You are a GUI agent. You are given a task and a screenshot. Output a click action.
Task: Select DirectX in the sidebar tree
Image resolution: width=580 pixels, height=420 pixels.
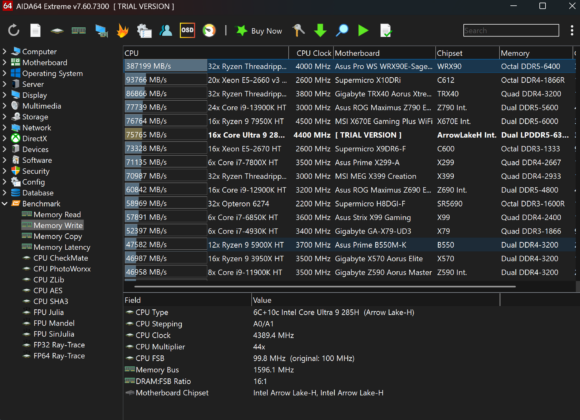(x=34, y=138)
